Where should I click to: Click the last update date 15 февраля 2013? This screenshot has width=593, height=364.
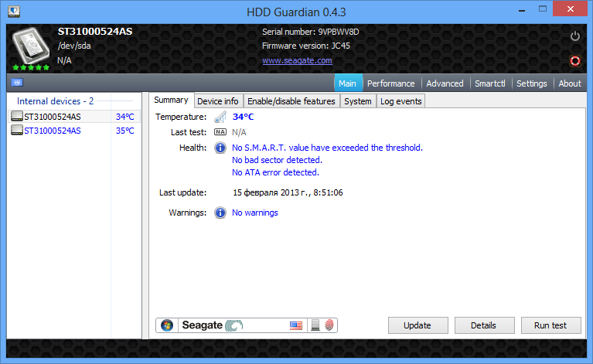click(288, 192)
